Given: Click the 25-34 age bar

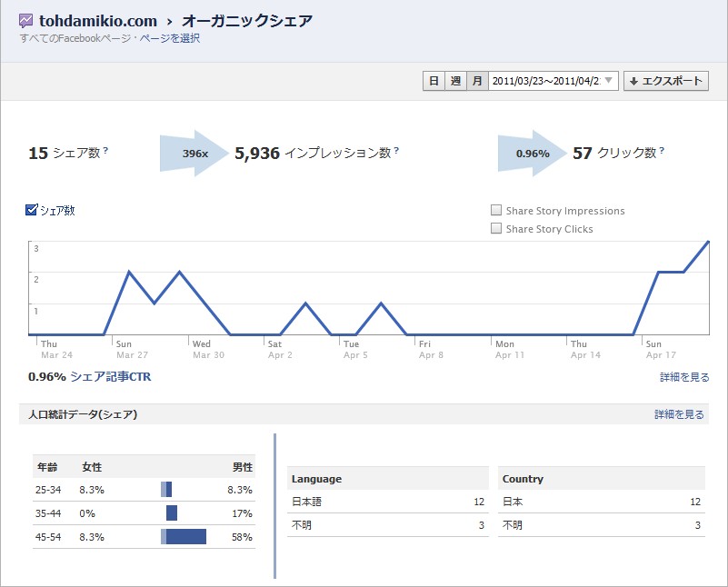Looking at the screenshot, I should point(166,489).
